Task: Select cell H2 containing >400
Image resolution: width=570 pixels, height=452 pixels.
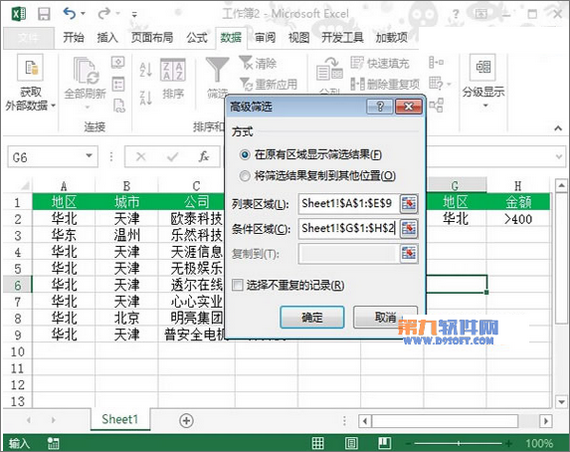Action: [518, 219]
